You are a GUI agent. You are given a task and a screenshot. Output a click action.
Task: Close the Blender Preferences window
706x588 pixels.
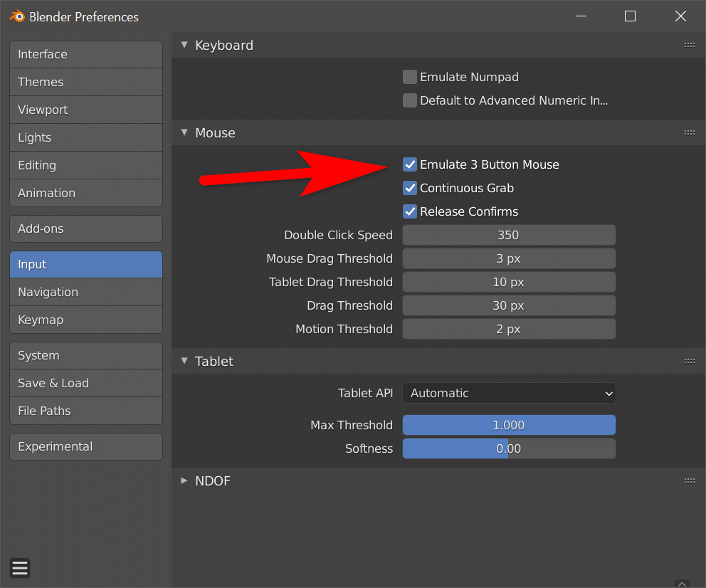pyautogui.click(x=680, y=16)
